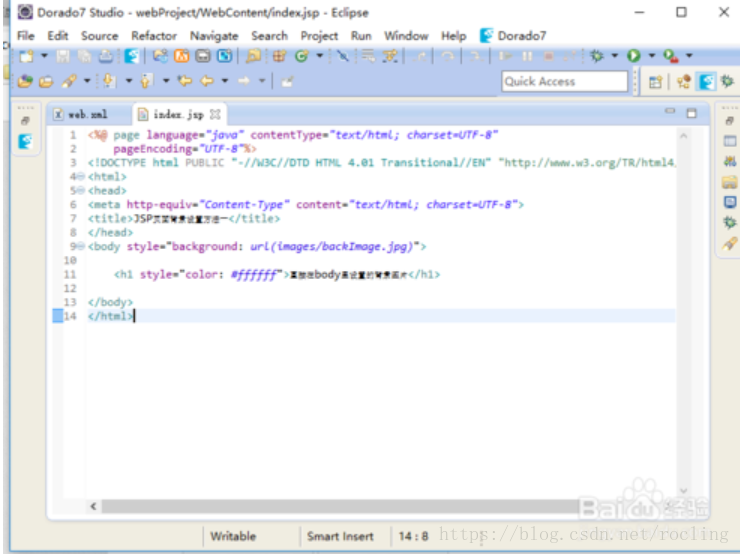
Task: Click the green Run button icon
Action: (634, 56)
